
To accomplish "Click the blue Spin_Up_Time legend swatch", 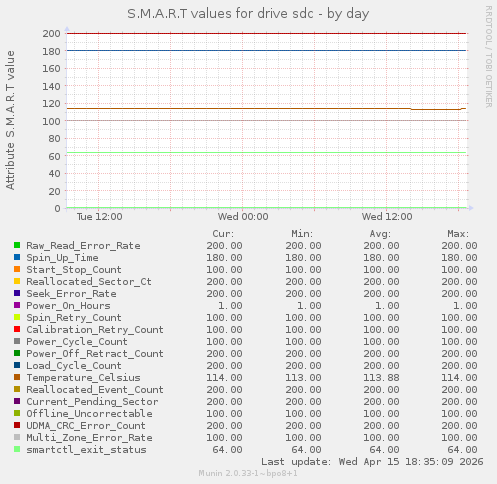I will pyautogui.click(x=17, y=257).
